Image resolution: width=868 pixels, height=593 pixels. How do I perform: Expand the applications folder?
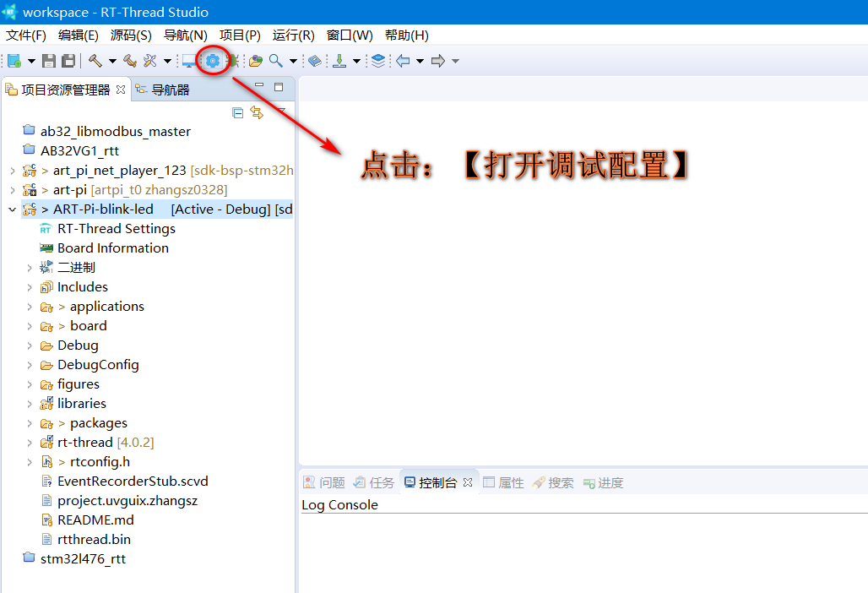30,307
